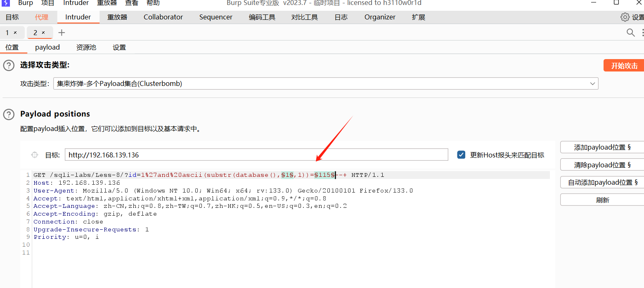
Task: Click the 刷新 button
Action: 602,200
